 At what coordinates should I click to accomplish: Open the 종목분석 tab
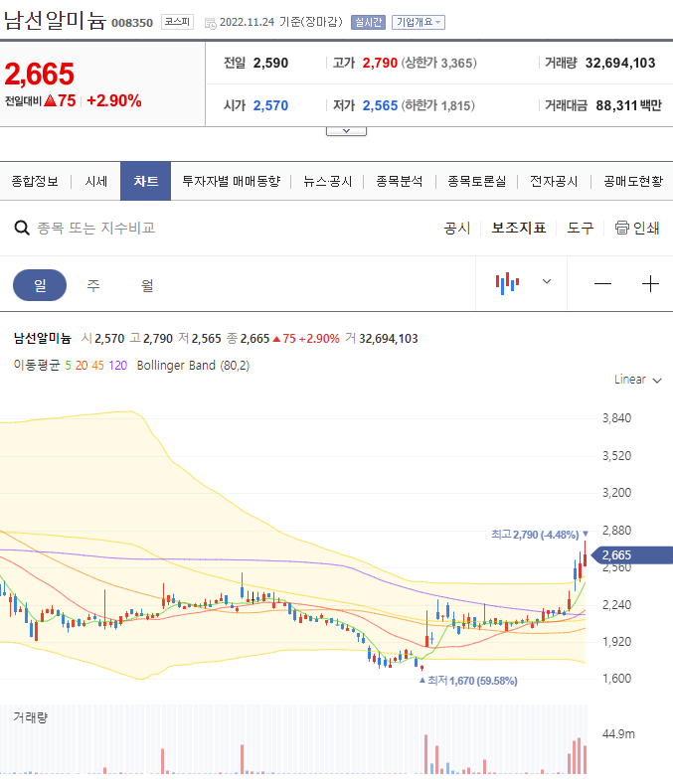(400, 181)
